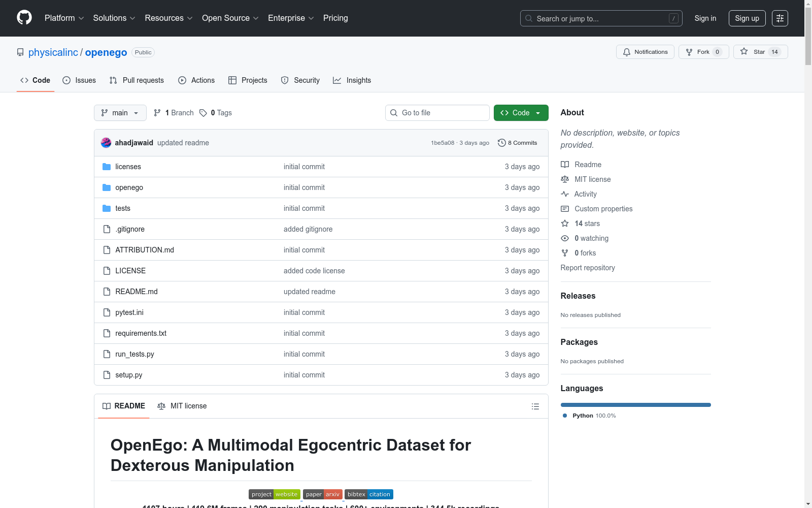The width and height of the screenshot is (812, 508).
Task: Open the setup.py file
Action: pos(129,375)
